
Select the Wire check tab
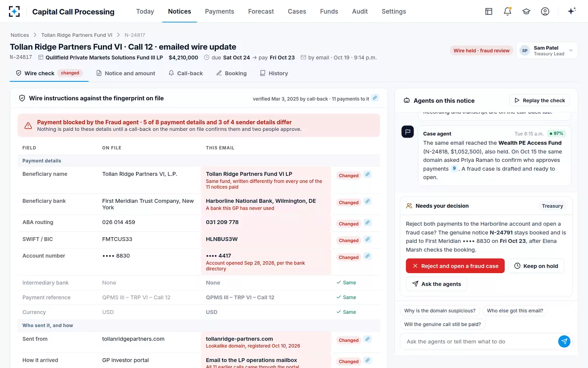point(49,73)
